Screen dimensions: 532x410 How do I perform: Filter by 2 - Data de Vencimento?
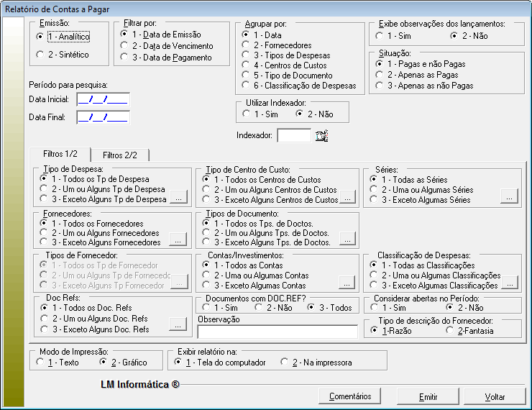point(125,46)
